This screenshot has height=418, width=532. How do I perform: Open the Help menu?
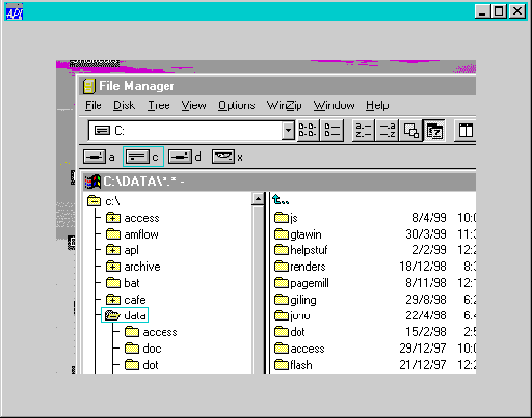coord(377,105)
